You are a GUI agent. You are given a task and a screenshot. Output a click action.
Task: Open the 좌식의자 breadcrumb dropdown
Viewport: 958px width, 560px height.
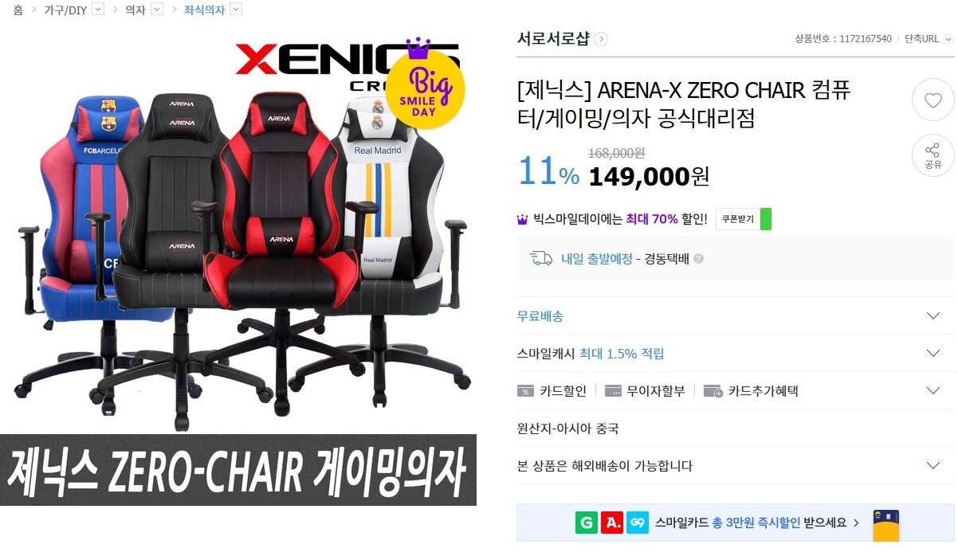point(235,10)
